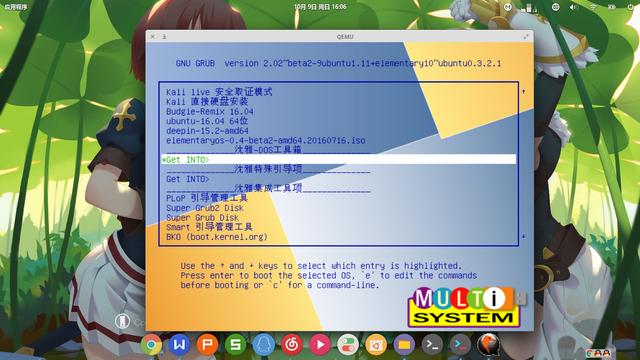Open the date and time calendar indicator
Image resolution: width=640 pixels, height=360 pixels.
pos(320,7)
